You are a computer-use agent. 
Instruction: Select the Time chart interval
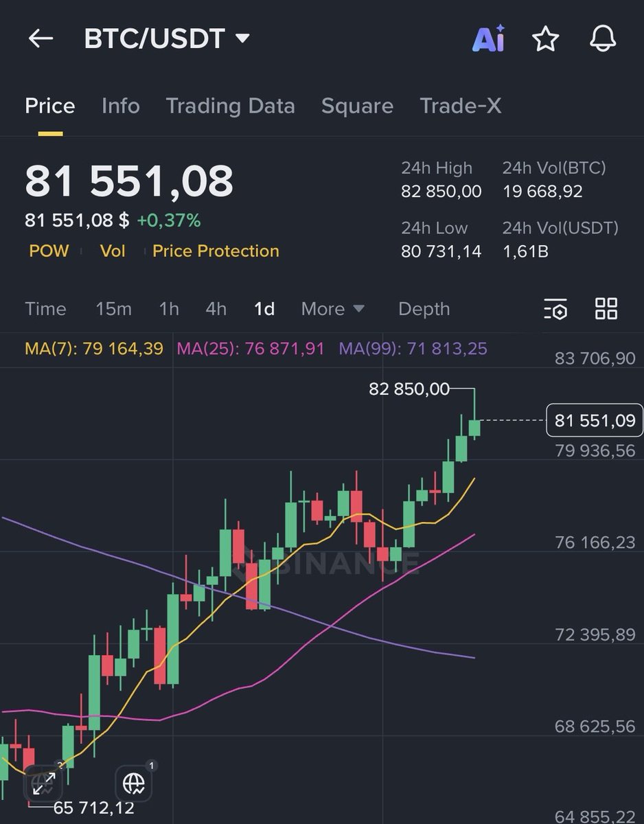tap(45, 309)
